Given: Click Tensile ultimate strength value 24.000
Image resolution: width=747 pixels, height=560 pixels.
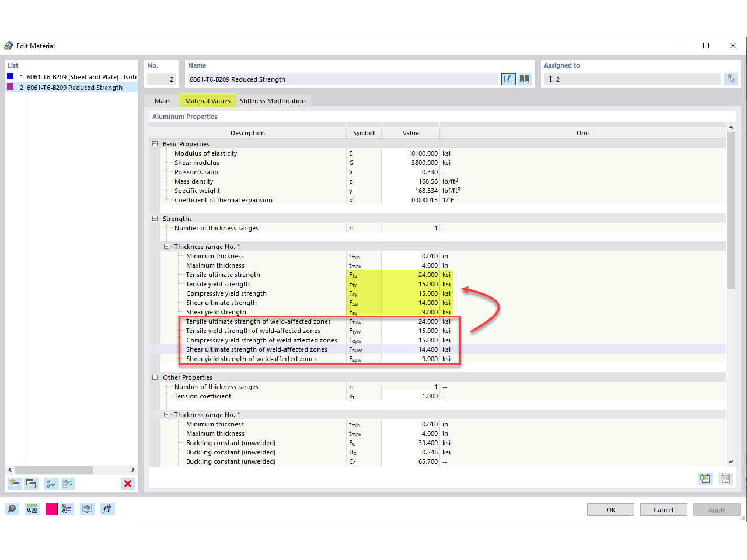Looking at the screenshot, I should click(x=411, y=275).
